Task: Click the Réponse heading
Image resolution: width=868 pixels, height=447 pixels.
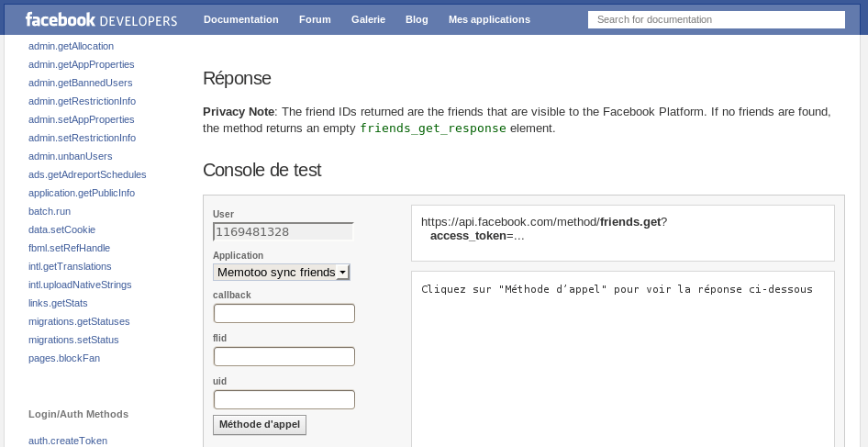Action: tap(237, 77)
